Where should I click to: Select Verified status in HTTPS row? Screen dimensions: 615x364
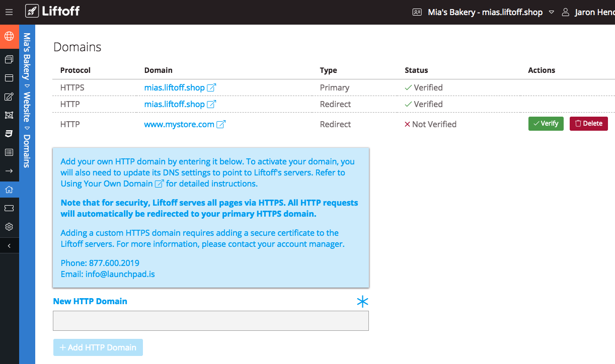point(428,87)
